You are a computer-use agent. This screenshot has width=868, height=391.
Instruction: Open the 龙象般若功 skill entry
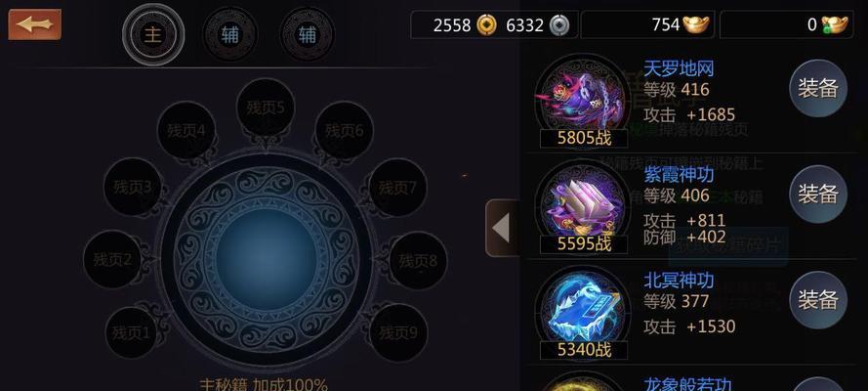pyautogui.click(x=687, y=384)
